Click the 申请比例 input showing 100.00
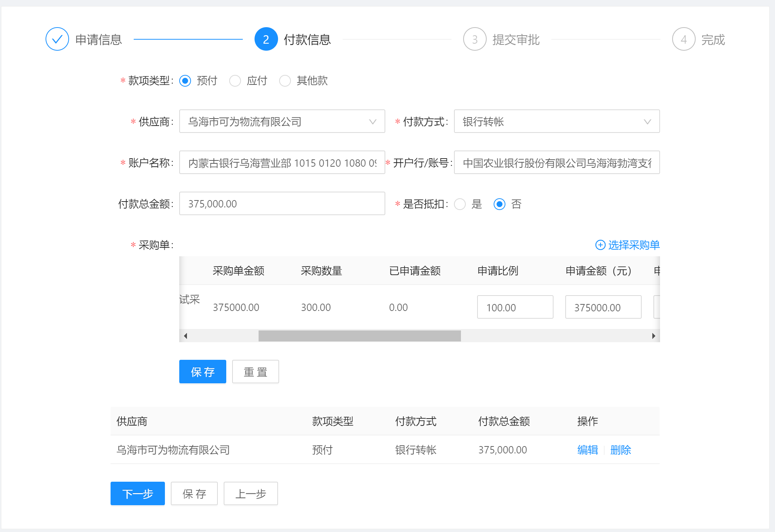 [x=515, y=307]
